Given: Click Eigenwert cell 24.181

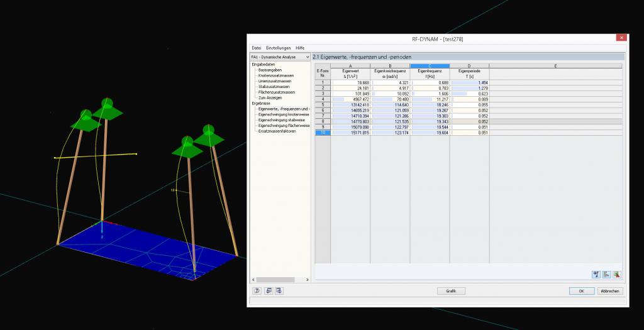Looking at the screenshot, I should pyautogui.click(x=350, y=88).
